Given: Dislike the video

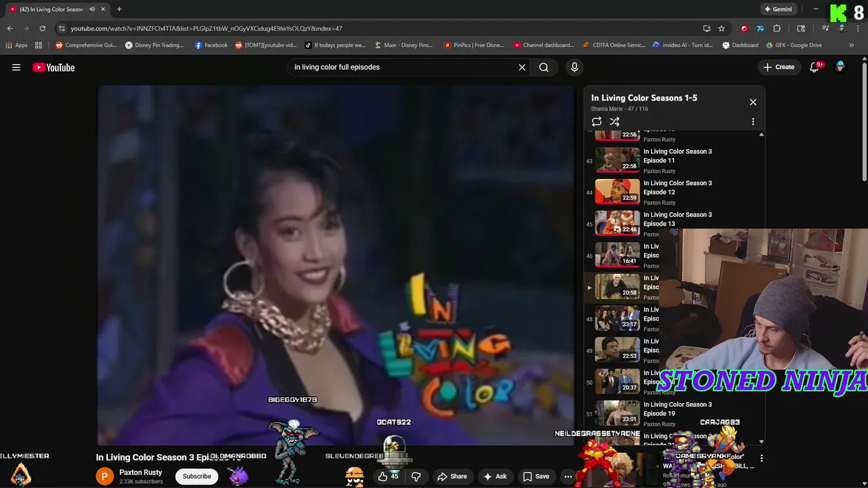Looking at the screenshot, I should (416, 476).
